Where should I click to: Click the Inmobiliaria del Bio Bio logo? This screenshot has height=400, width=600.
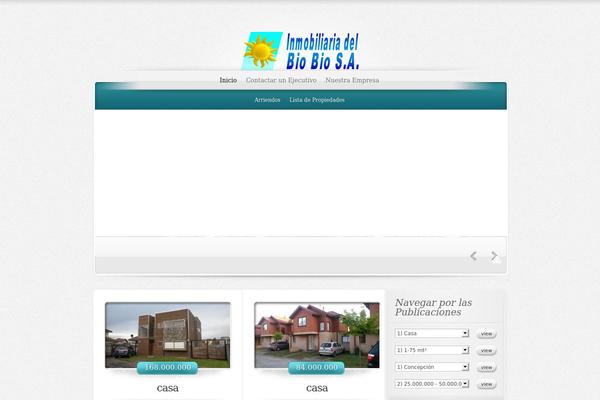pos(300,51)
